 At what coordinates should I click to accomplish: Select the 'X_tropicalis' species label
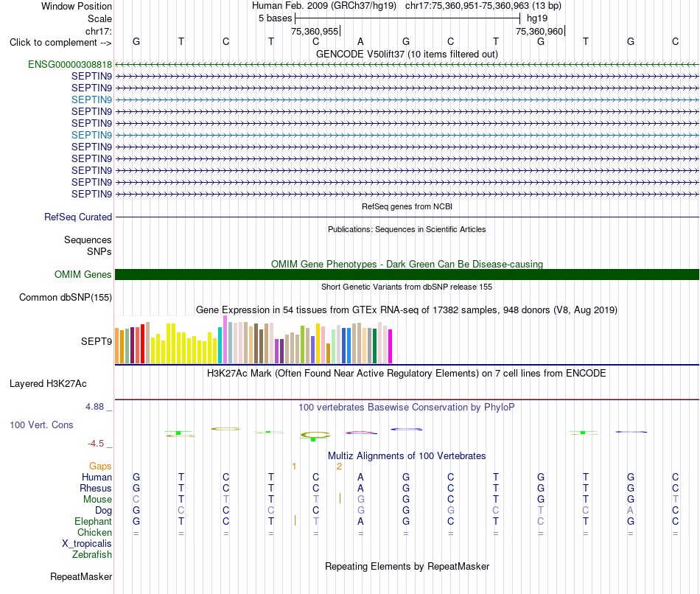tap(87, 544)
